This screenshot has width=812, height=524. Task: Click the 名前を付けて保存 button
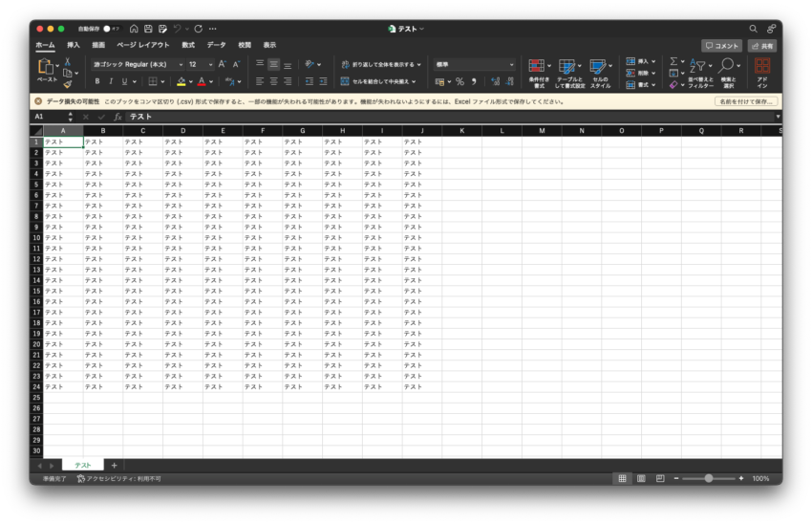tap(745, 101)
